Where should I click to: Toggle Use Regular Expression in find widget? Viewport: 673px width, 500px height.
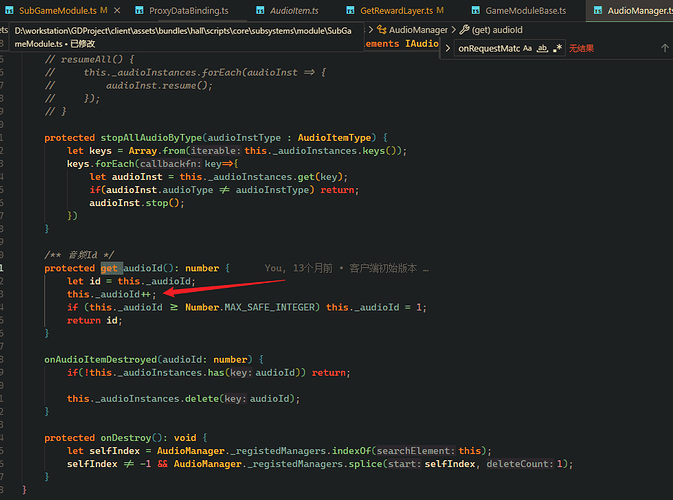point(558,48)
